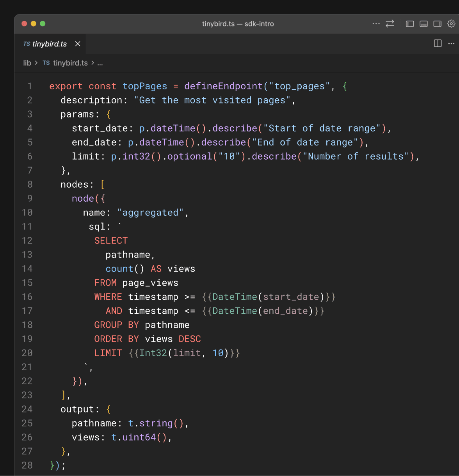The height and width of the screenshot is (476, 459).
Task: Toggle the secondary sidebar icon
Action: point(438,24)
